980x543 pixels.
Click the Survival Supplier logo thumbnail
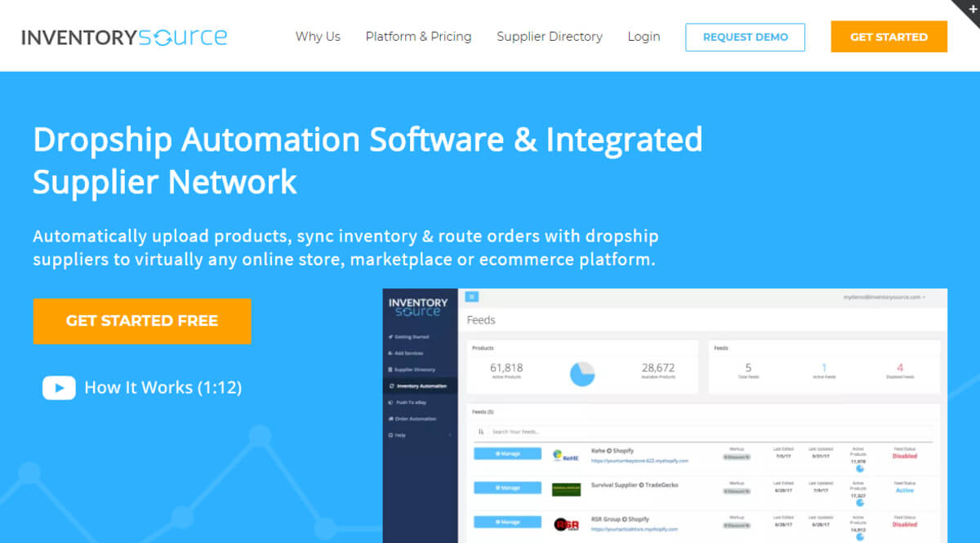coord(566,489)
